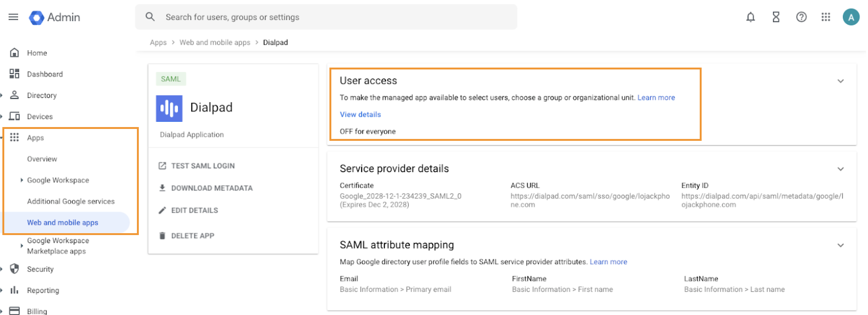Open View details link in User access

360,114
